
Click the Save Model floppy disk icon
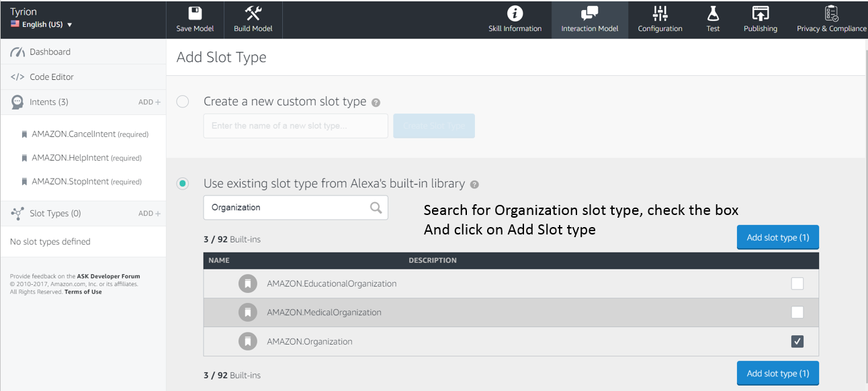click(195, 13)
